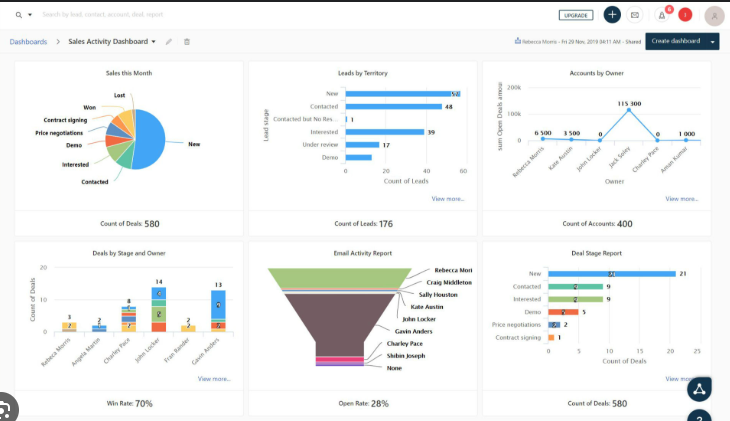This screenshot has width=730, height=421.
Task: View notifications via the bell icon
Action: coord(662,15)
